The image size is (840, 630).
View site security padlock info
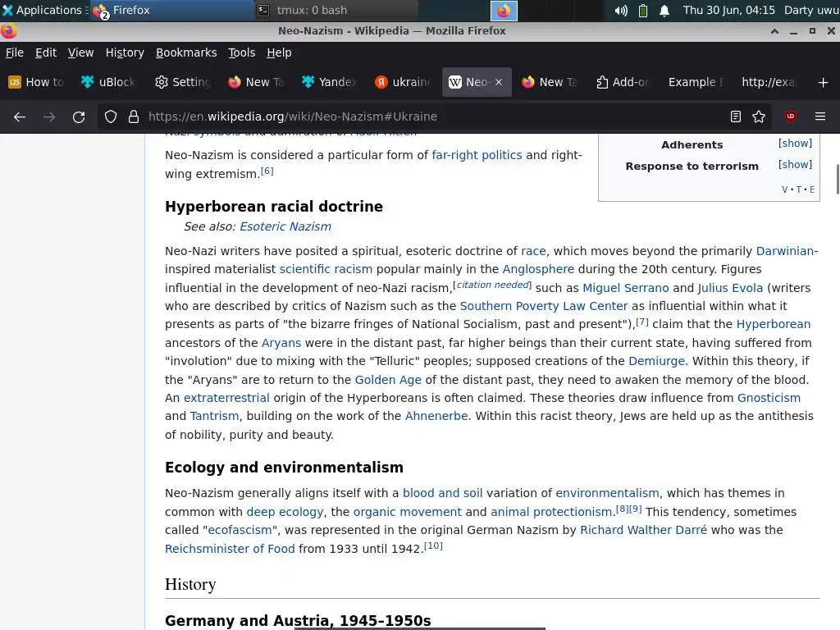tap(134, 116)
